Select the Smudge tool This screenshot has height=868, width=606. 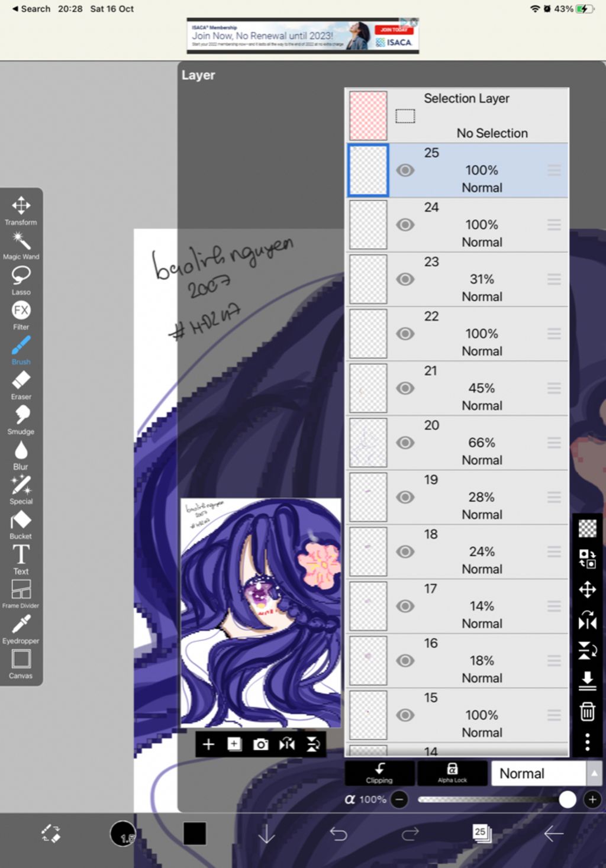(21, 420)
